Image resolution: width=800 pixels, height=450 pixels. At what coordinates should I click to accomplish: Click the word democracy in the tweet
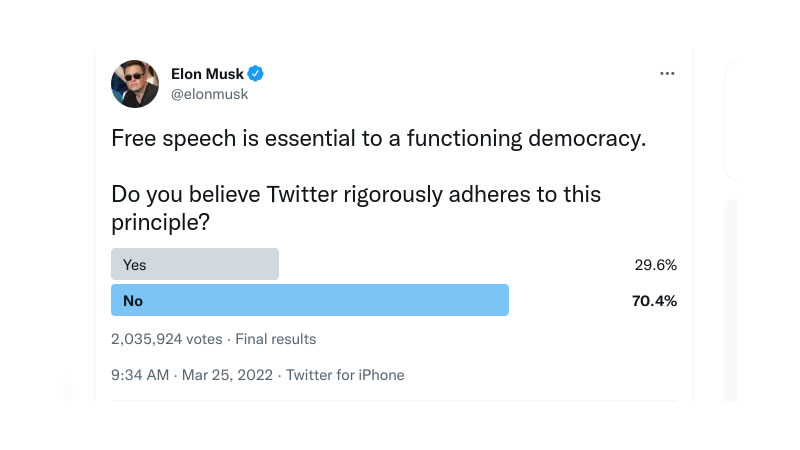click(587, 139)
